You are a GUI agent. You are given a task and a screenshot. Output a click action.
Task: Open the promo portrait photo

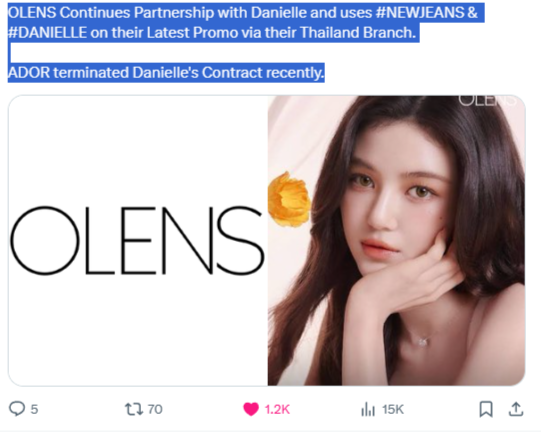(396, 240)
